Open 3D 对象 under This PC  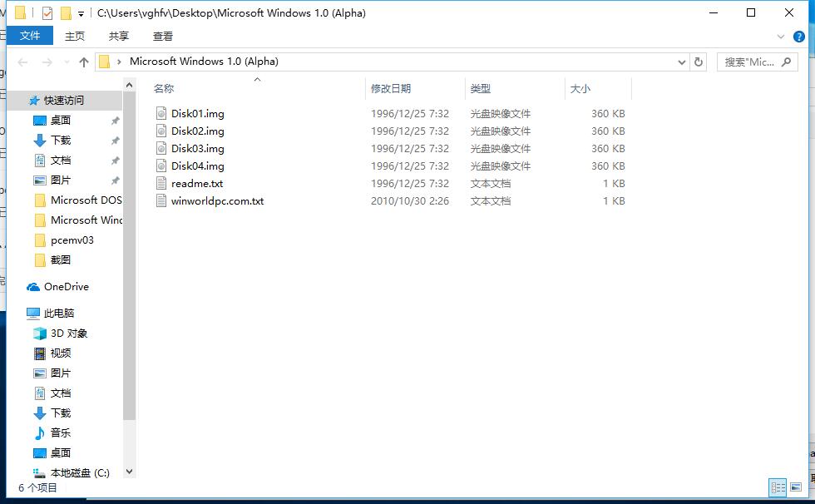coord(68,334)
